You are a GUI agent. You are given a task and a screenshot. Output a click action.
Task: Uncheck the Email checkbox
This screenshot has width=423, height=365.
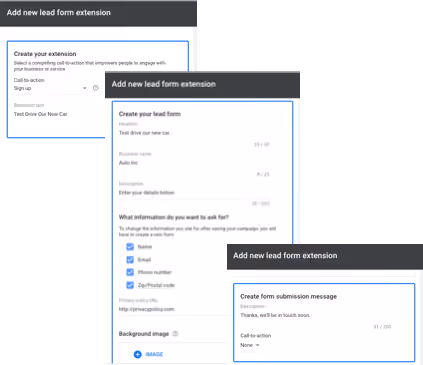pyautogui.click(x=130, y=259)
